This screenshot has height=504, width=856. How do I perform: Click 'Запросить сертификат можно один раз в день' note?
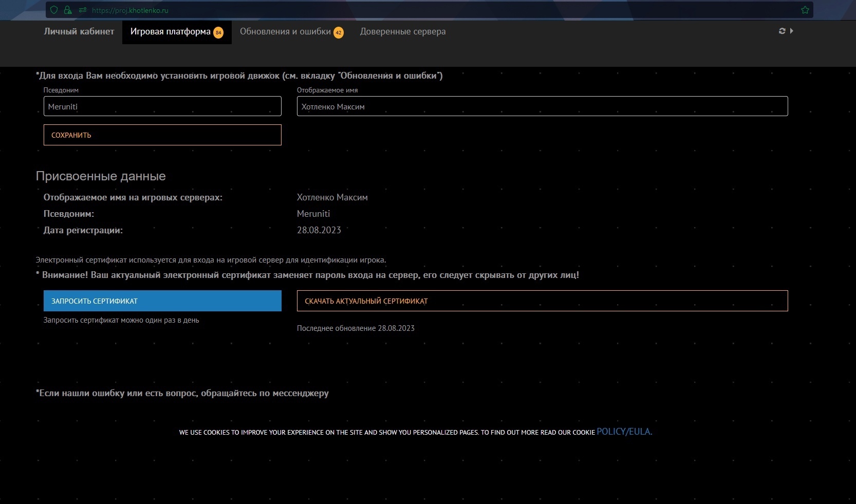121,320
